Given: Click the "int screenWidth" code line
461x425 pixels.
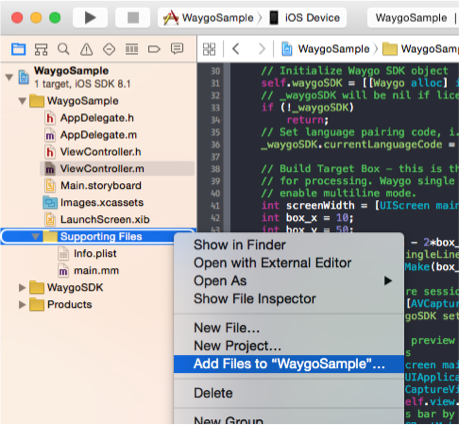Looking at the screenshot, I should pyautogui.click(x=360, y=205).
